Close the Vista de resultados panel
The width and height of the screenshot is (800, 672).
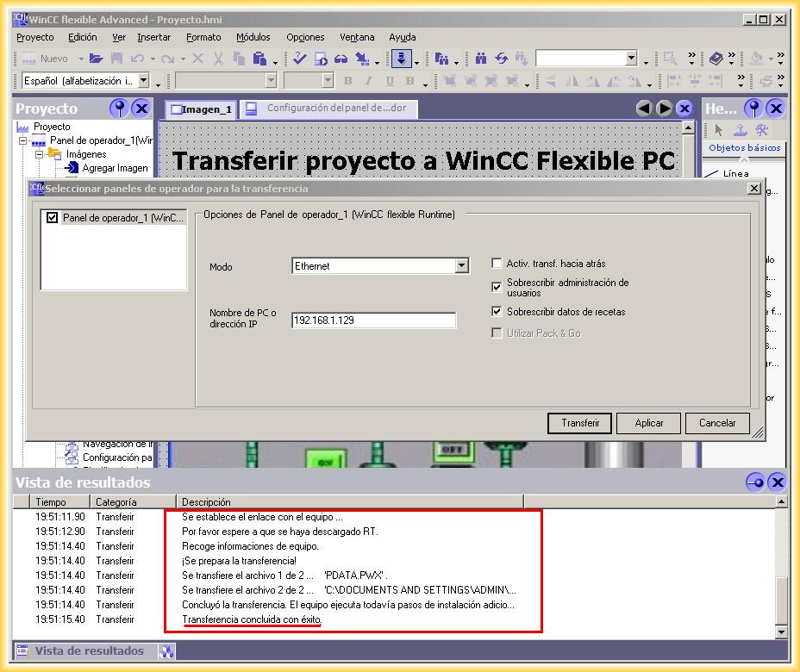pyautogui.click(x=777, y=482)
